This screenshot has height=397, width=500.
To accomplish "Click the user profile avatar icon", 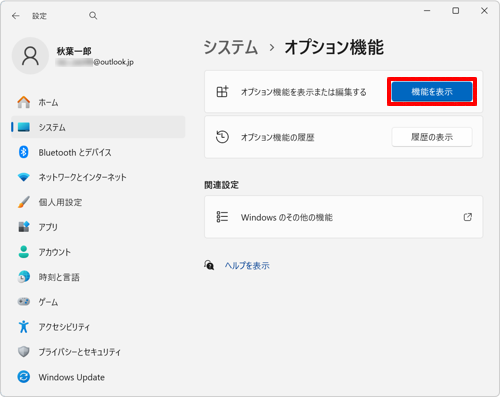I will click(x=30, y=56).
